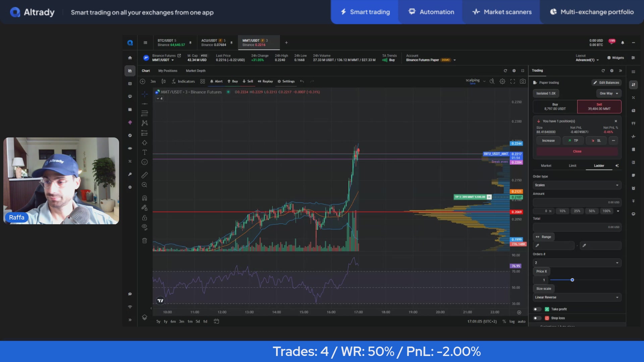Select the crosshair cursor tool
644x362 pixels.
[145, 94]
